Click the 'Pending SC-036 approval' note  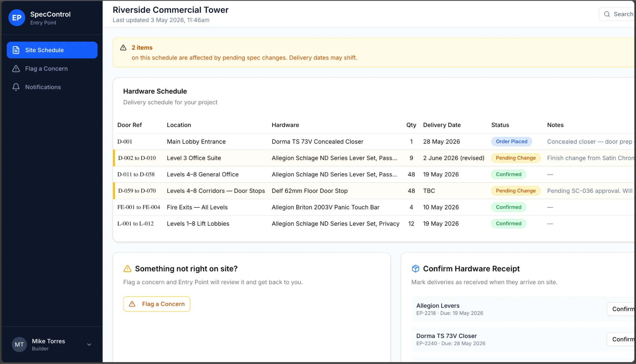(x=590, y=191)
